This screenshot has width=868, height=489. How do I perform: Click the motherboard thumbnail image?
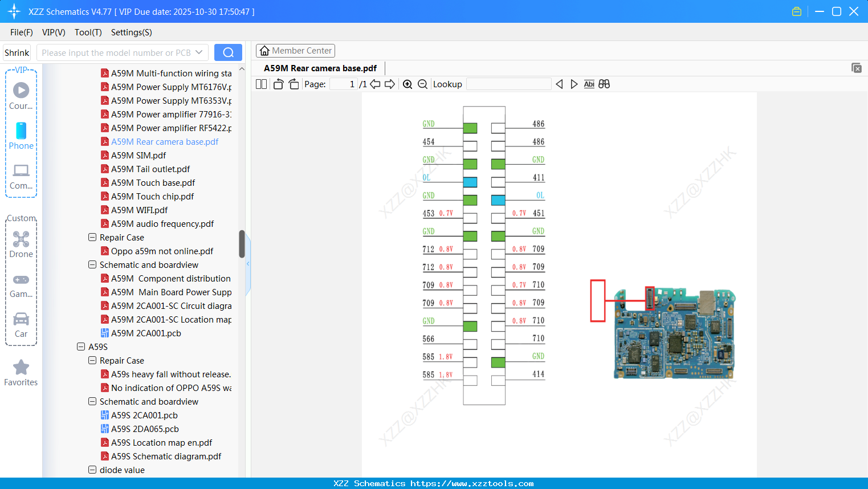675,334
